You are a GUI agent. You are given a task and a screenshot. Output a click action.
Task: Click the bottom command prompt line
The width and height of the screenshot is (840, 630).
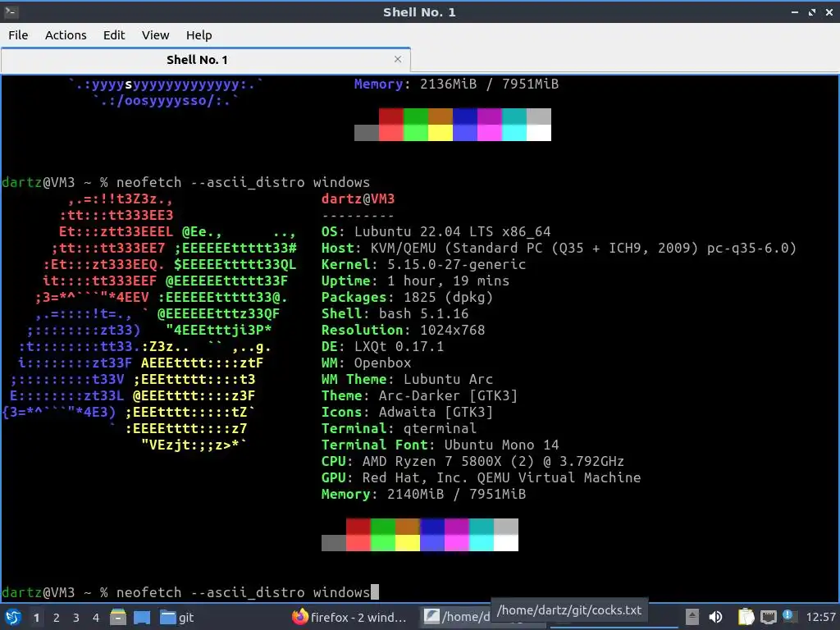(x=190, y=592)
